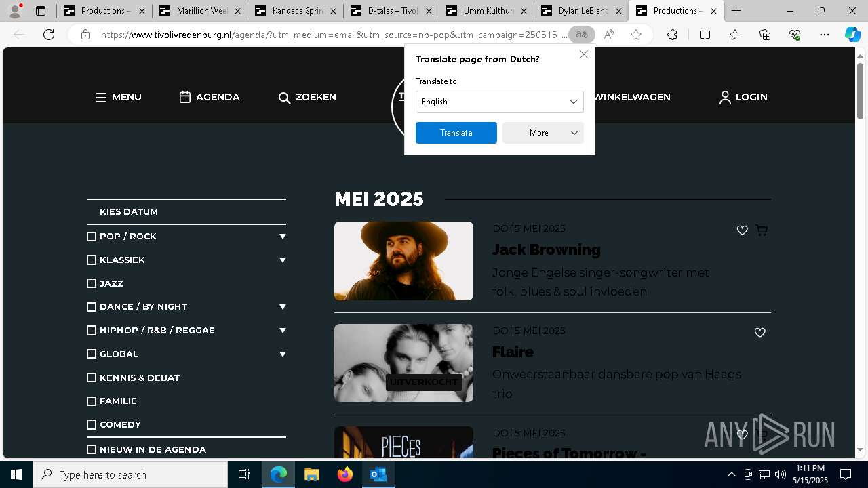
Task: Click Flaire event thumbnail
Action: [x=403, y=363]
